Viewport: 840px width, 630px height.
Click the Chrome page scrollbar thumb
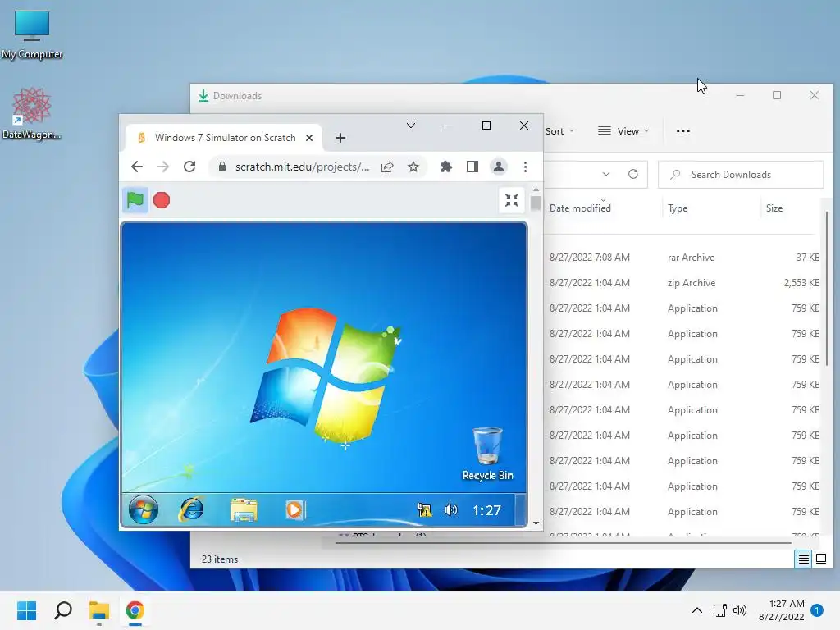click(x=536, y=203)
